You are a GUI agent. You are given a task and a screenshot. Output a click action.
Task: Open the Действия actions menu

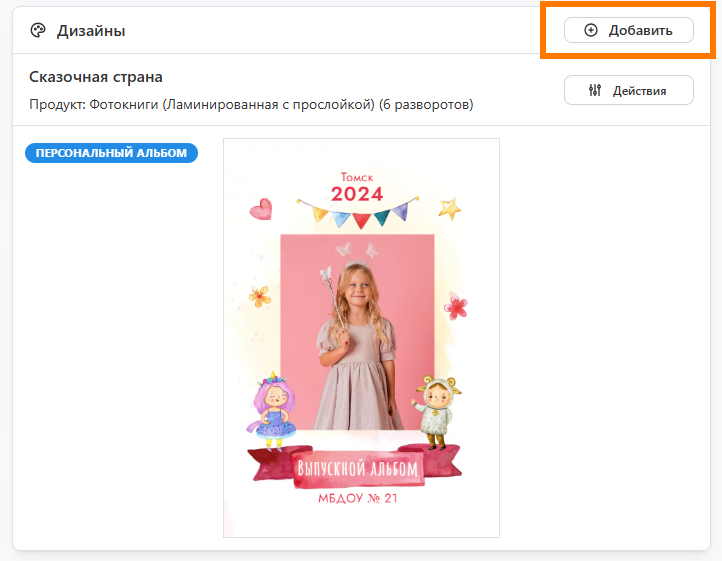click(628, 91)
